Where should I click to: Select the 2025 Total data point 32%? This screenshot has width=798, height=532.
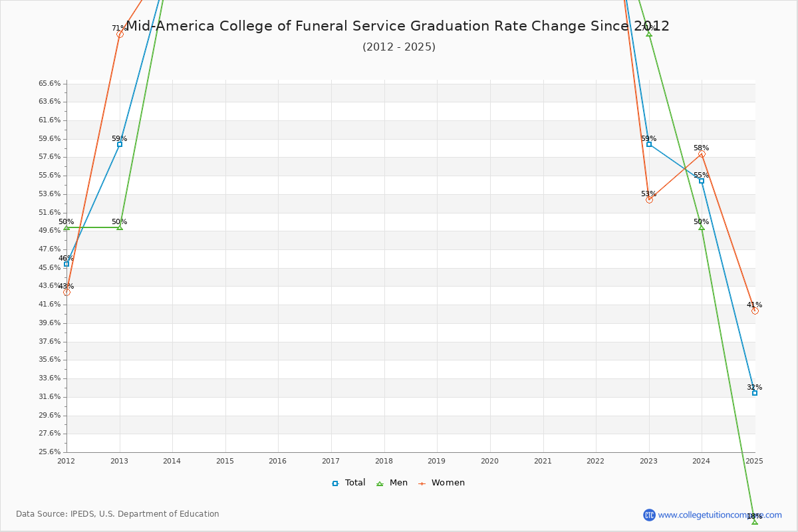point(755,393)
